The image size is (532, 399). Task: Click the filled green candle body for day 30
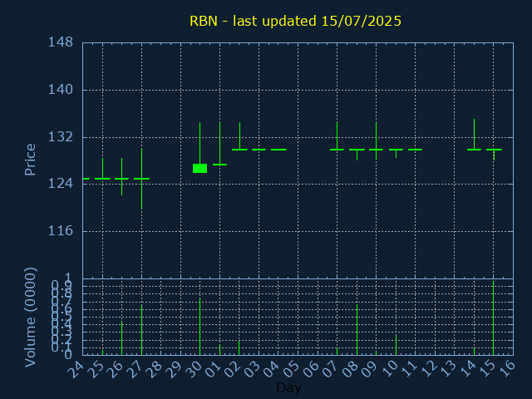coord(199,168)
